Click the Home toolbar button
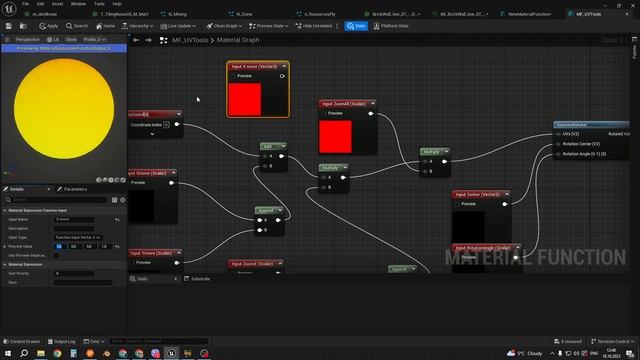 105,26
